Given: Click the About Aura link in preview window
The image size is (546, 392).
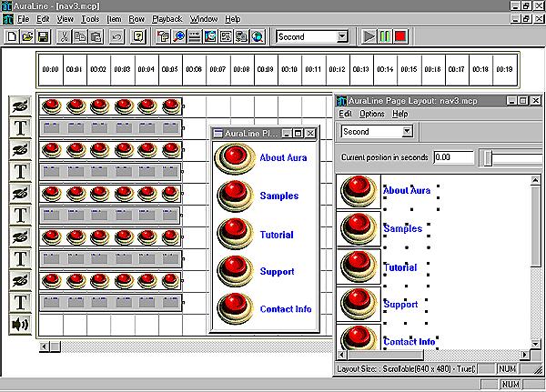Looking at the screenshot, I should click(283, 157).
